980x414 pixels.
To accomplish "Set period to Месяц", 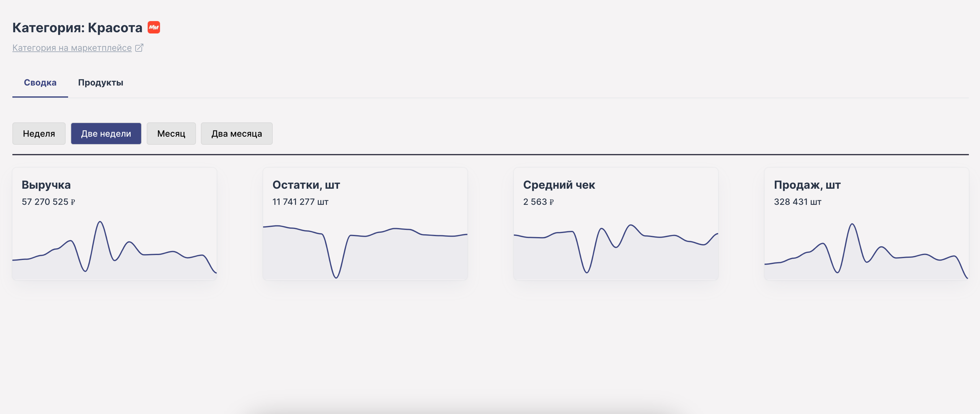I will click(171, 134).
